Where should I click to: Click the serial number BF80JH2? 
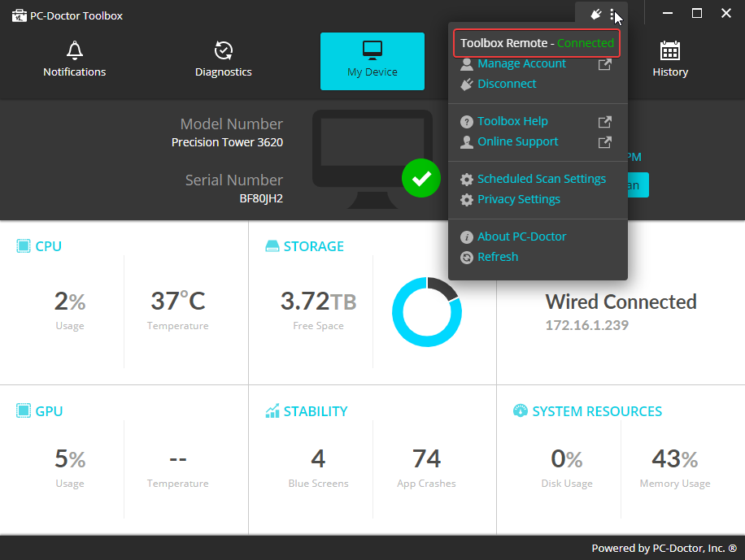point(261,198)
